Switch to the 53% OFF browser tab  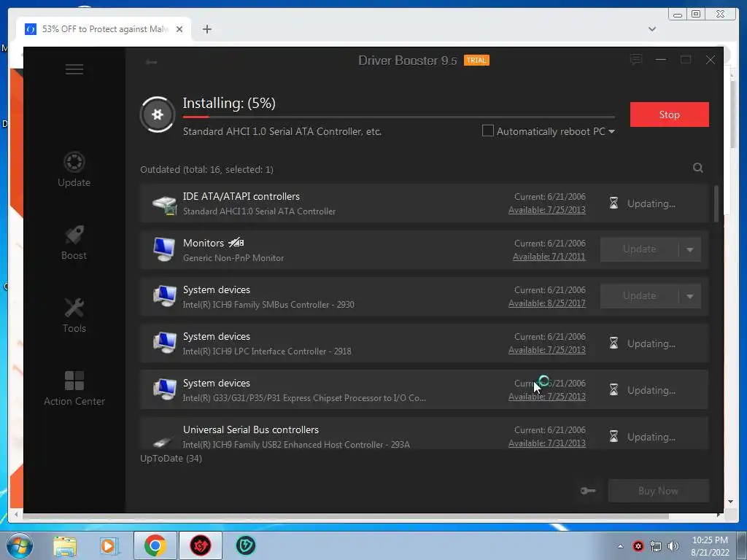(105, 29)
